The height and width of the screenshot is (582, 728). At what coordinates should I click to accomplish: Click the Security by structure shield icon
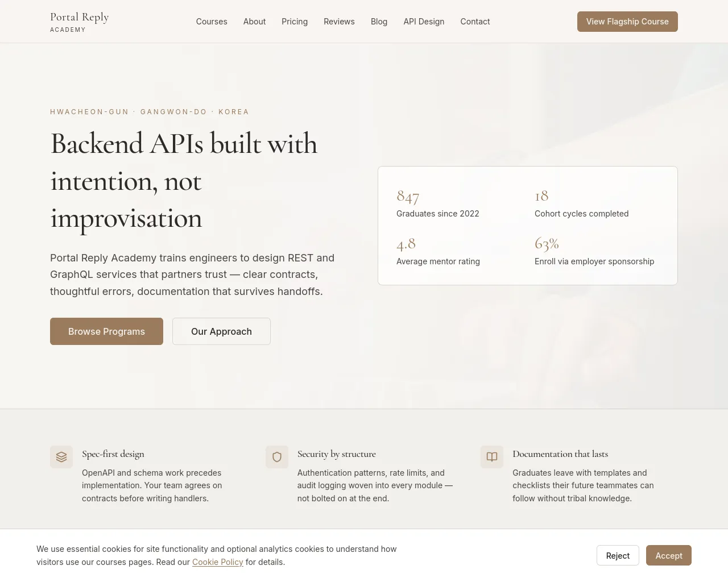277,457
